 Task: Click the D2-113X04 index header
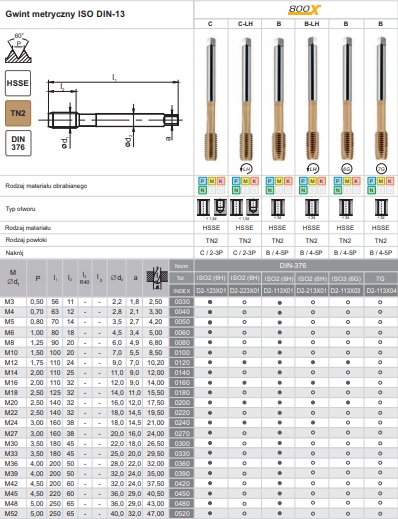[381, 291]
